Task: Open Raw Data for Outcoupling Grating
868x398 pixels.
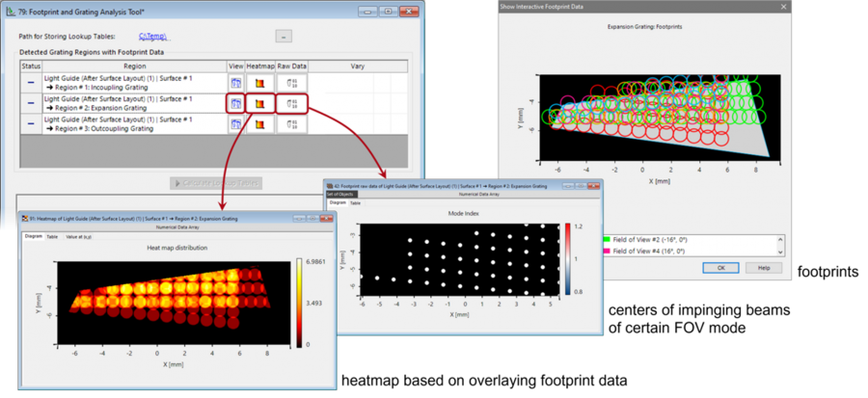Action: [x=291, y=123]
